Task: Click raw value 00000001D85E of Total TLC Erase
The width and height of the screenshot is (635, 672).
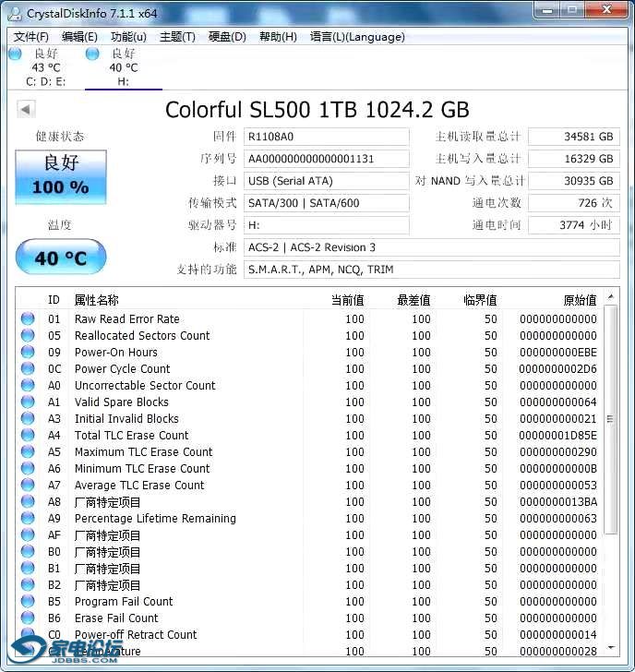Action: pos(557,436)
